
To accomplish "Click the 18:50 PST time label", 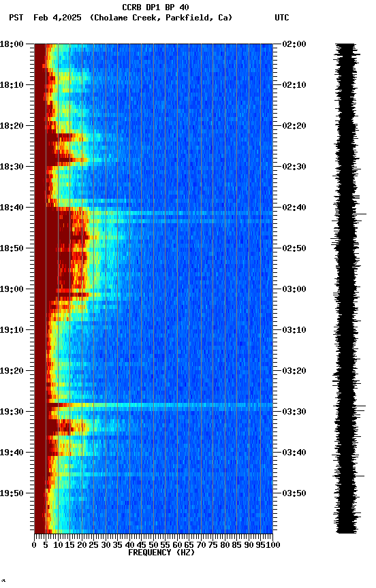I will coord(12,248).
